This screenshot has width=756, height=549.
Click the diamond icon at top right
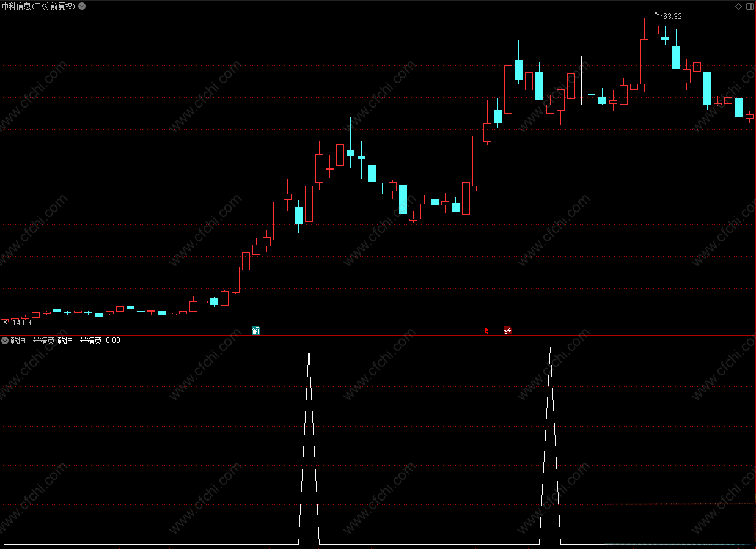point(739,6)
